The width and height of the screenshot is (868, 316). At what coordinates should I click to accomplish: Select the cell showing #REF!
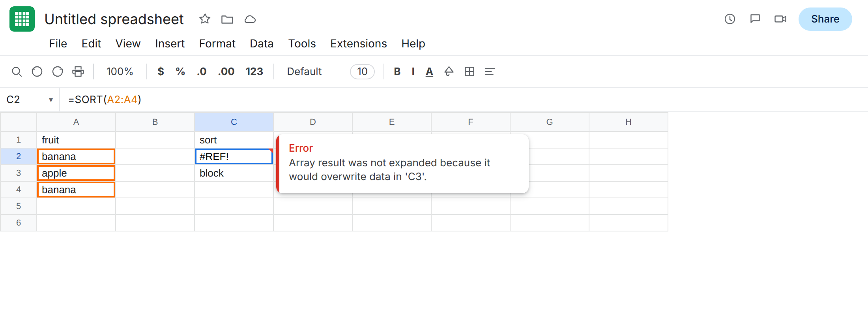click(x=234, y=156)
